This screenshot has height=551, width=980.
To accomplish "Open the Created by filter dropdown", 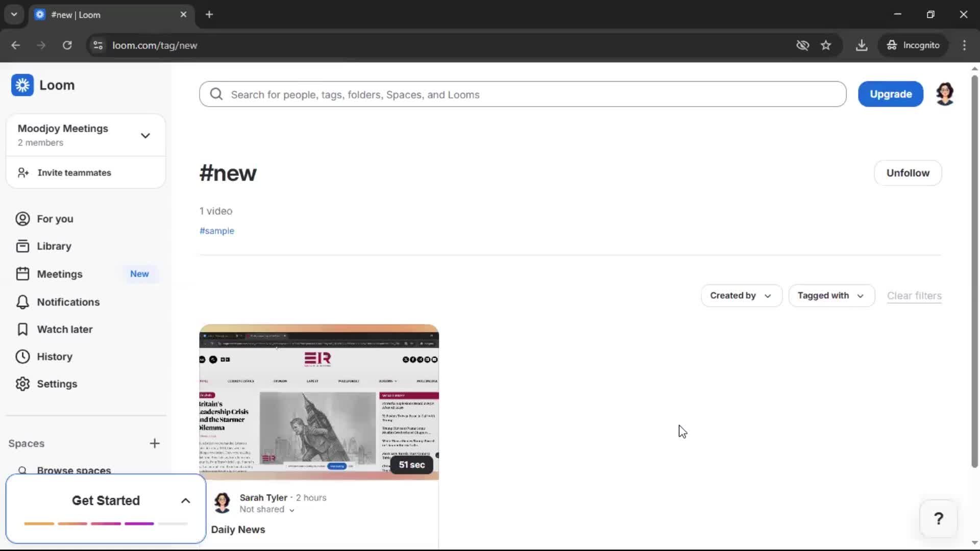I will click(x=741, y=296).
